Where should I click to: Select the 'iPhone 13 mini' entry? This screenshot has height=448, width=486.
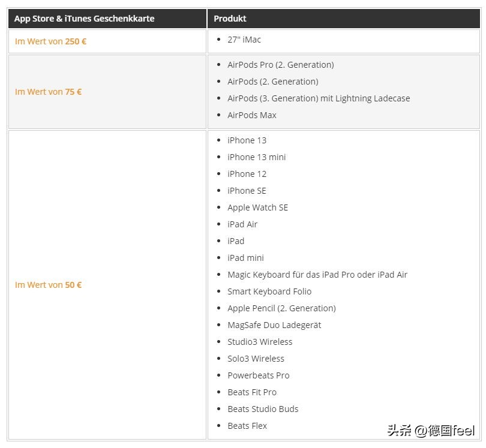click(x=256, y=157)
